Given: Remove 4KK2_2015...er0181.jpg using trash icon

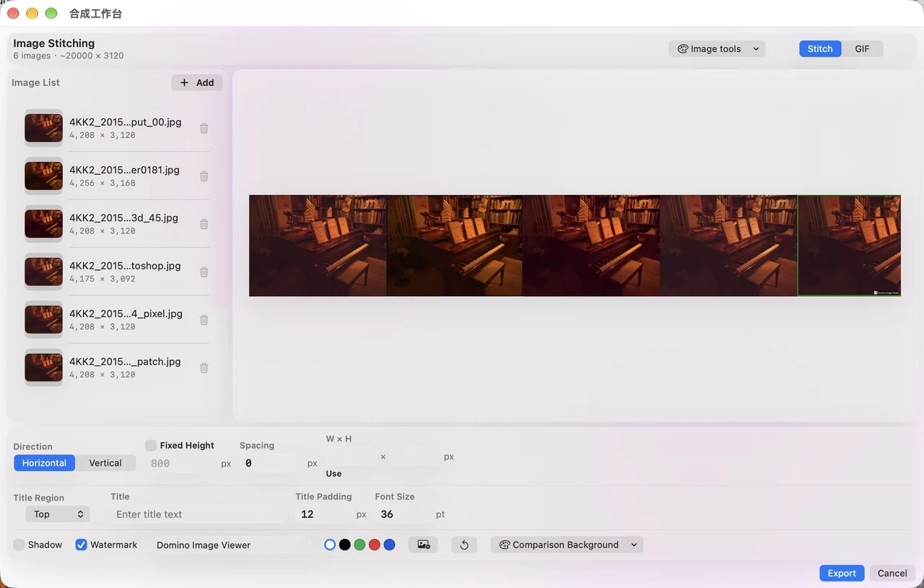Looking at the screenshot, I should pos(204,176).
